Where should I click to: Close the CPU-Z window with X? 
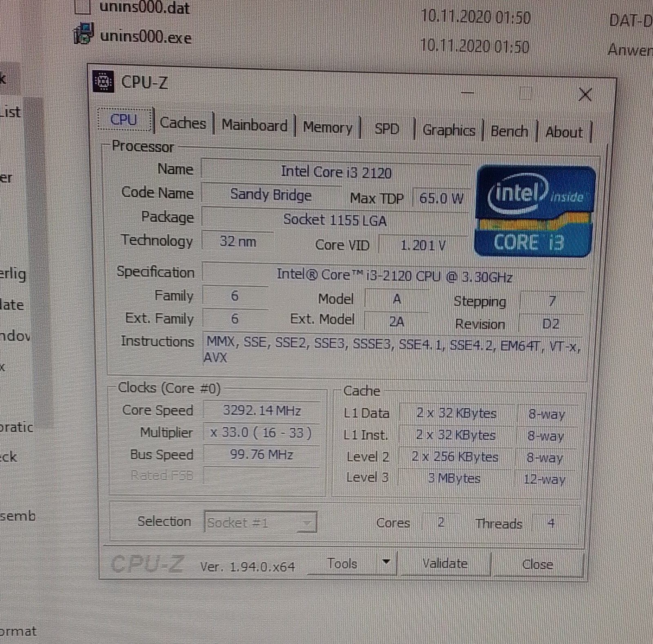click(585, 95)
